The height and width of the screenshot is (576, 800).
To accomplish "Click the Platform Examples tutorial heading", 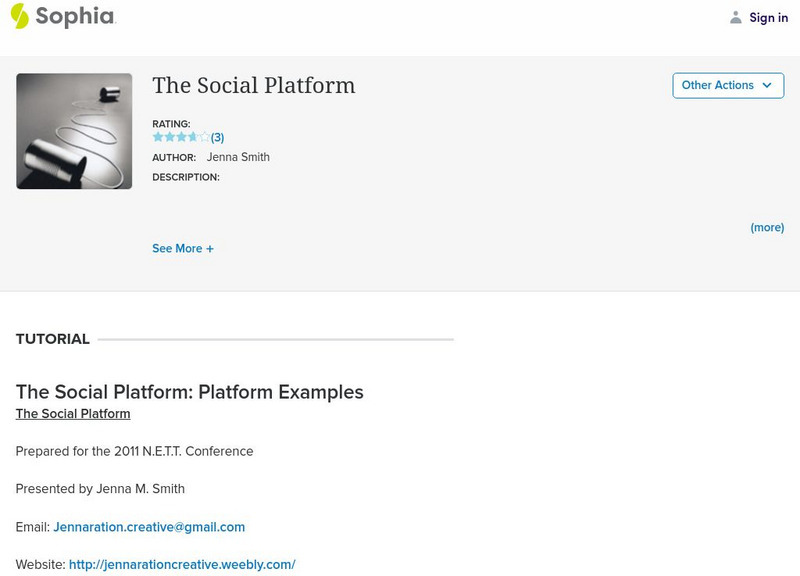I will (190, 392).
